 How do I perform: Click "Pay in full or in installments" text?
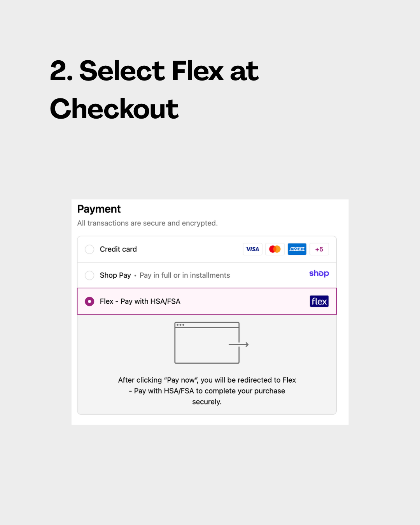(x=185, y=275)
